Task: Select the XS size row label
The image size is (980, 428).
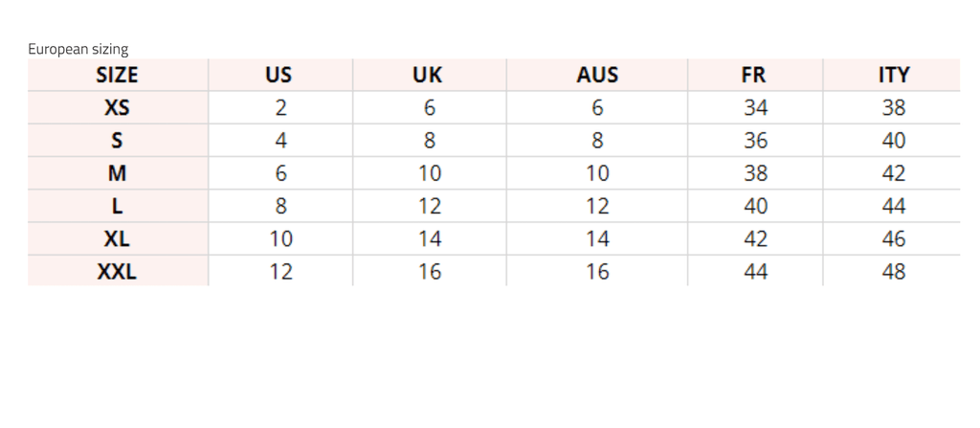Action: (117, 108)
